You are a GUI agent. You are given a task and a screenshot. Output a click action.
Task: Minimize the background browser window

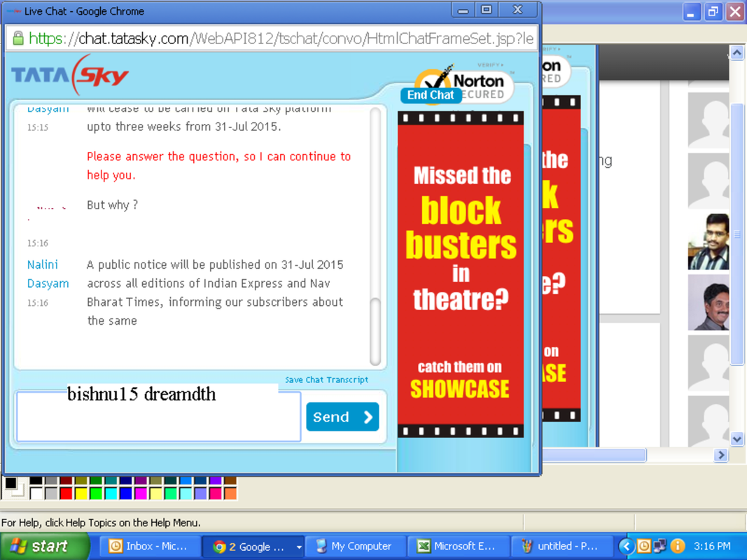click(x=691, y=11)
